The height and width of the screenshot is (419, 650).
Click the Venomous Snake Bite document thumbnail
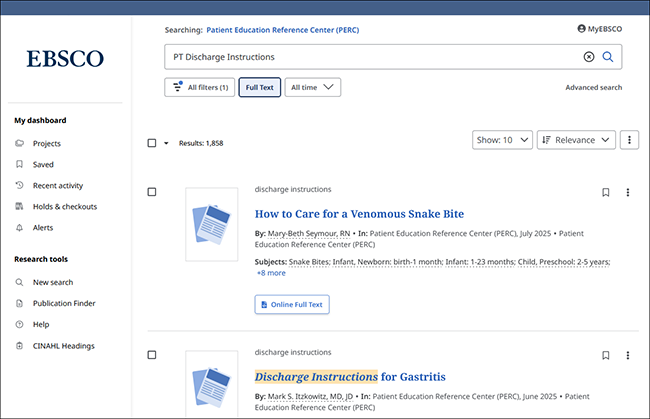[x=211, y=224]
